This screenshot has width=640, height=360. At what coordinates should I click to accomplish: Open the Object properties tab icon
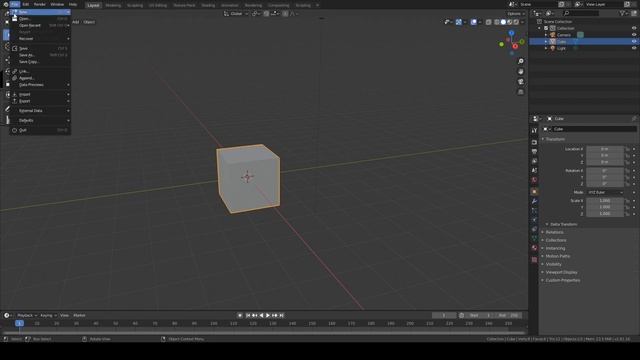pos(534,191)
